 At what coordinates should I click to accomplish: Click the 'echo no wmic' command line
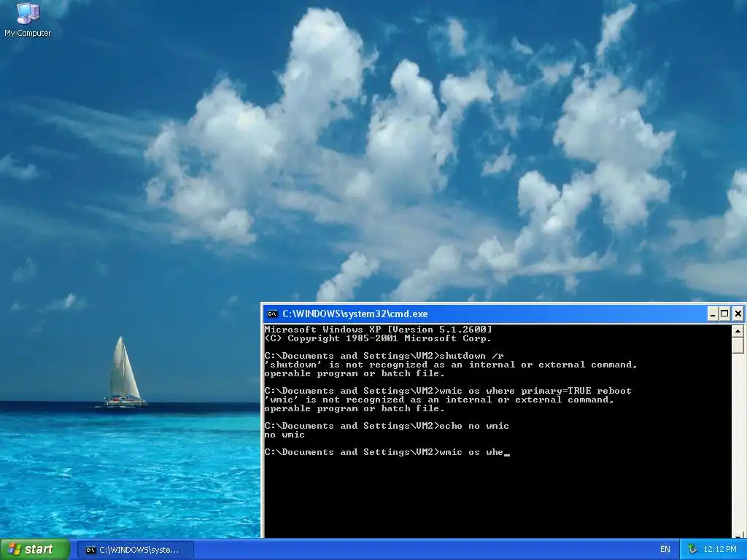387,426
